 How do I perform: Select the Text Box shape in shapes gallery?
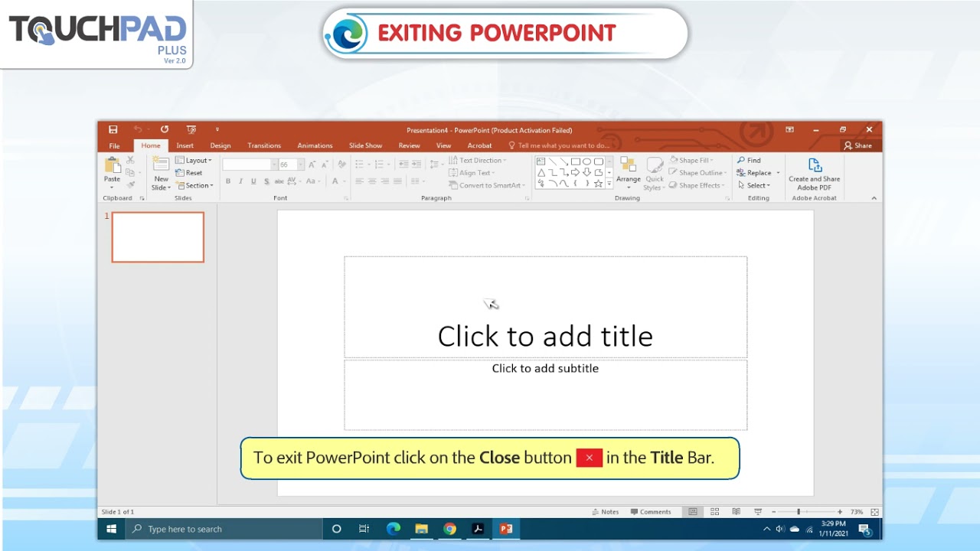pyautogui.click(x=541, y=161)
